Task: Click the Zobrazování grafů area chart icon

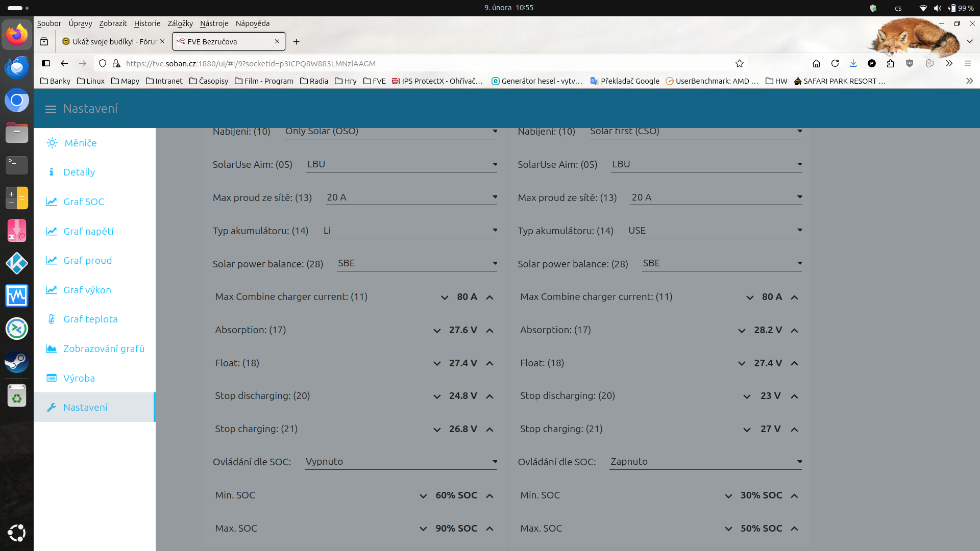Action: pyautogui.click(x=52, y=348)
